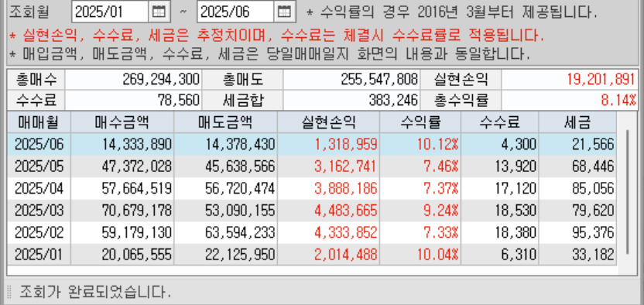644x305 pixels.
Task: Click tax value 33,182
Action: point(593,255)
